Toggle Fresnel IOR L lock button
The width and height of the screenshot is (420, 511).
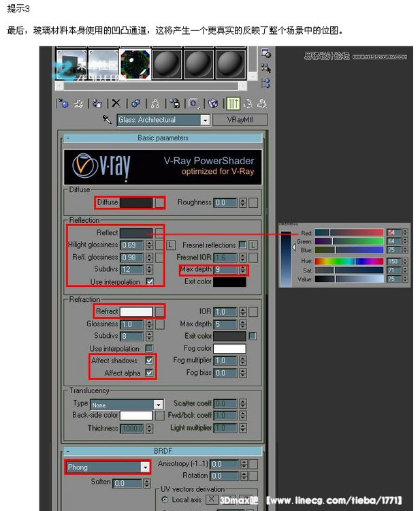(x=253, y=245)
